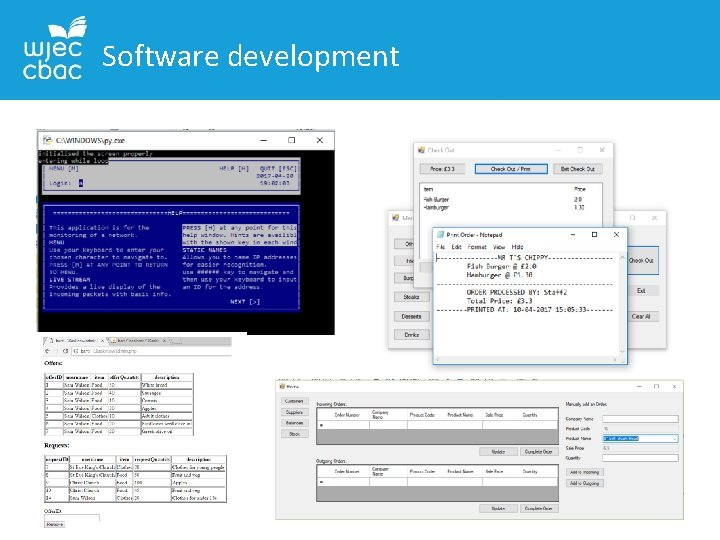Open the Format menu in Notepad
The width and height of the screenshot is (720, 540).
coord(477,247)
